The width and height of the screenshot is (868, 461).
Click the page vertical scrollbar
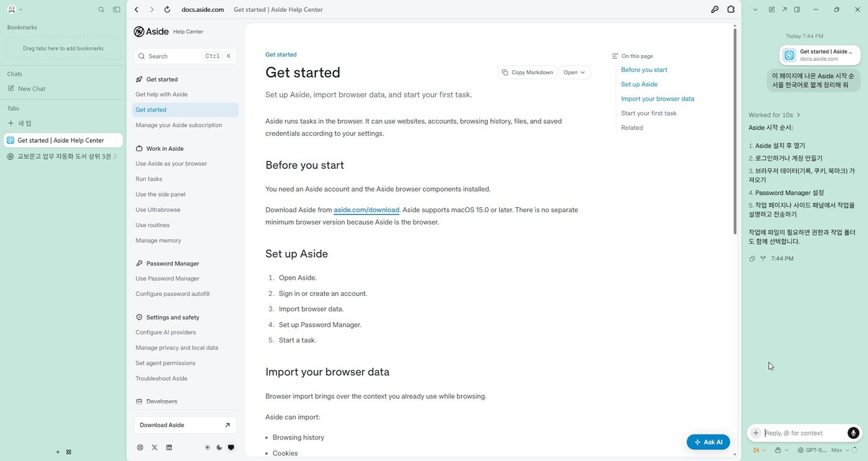pyautogui.click(x=735, y=130)
